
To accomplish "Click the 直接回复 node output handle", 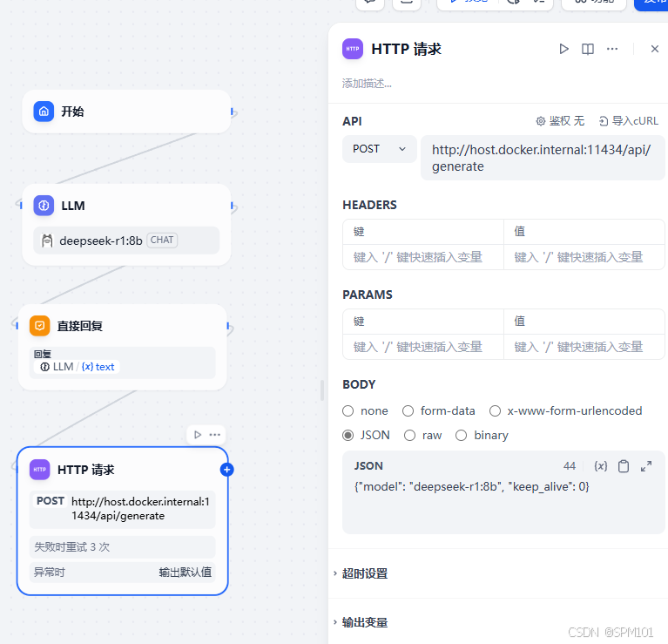I will 229,328.
